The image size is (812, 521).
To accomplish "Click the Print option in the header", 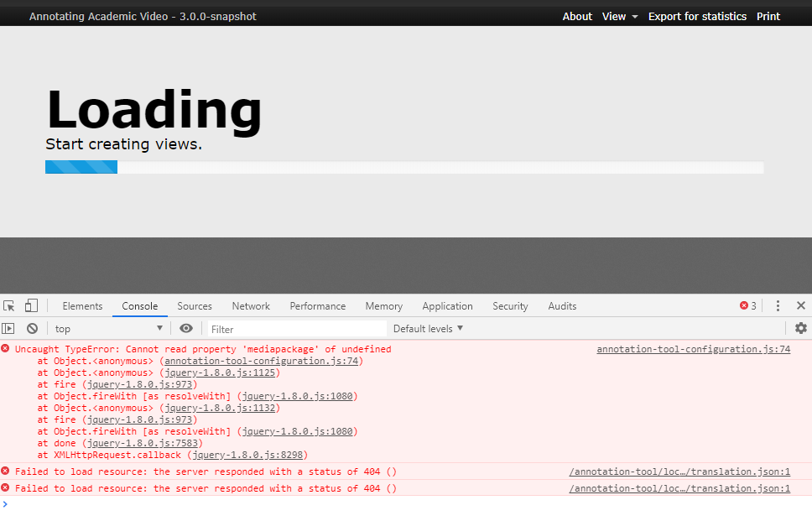I will click(768, 15).
